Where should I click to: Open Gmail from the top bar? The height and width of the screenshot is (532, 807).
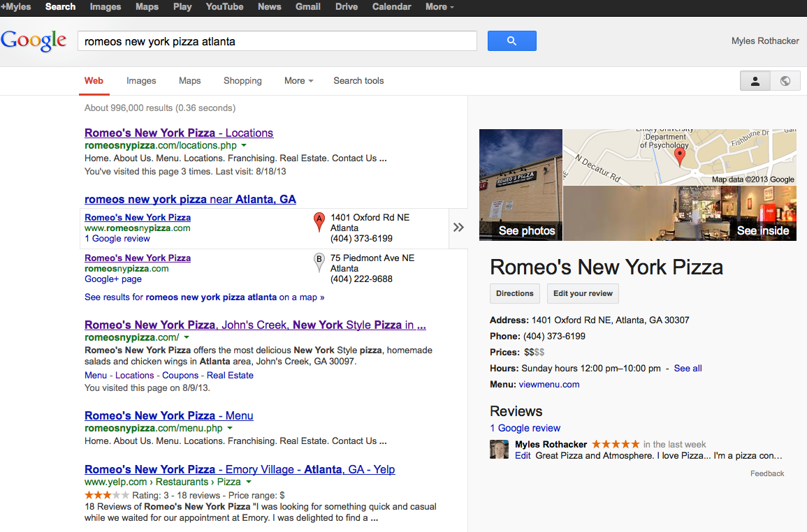pos(307,7)
